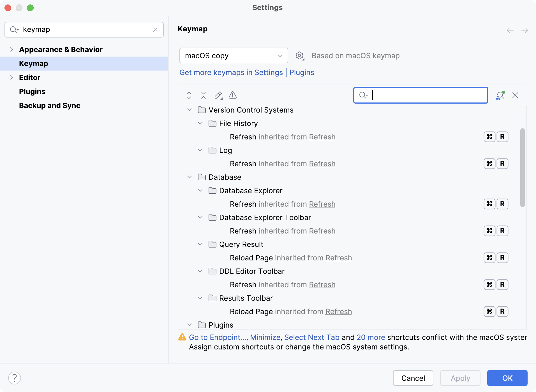Collapse all nodes using the collapse icon
Image resolution: width=536 pixels, height=392 pixels.
tap(204, 95)
